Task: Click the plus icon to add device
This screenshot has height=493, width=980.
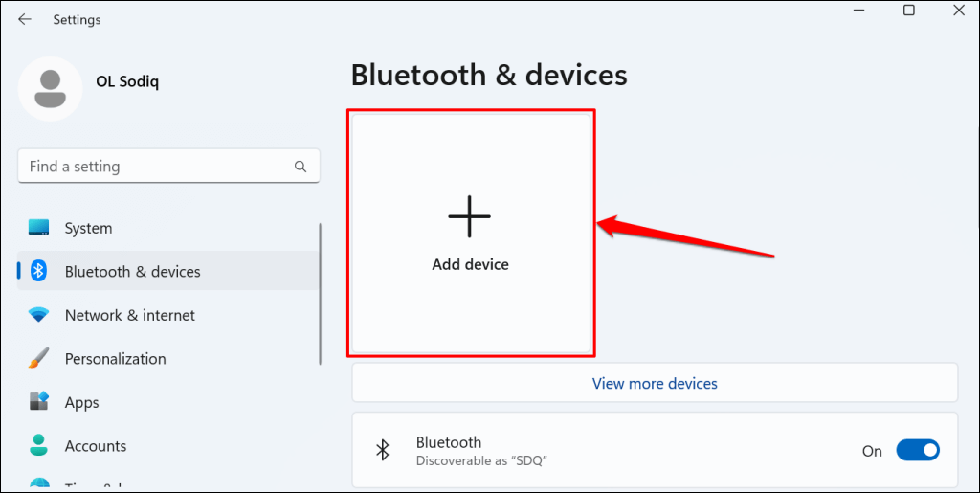Action: coord(469,216)
